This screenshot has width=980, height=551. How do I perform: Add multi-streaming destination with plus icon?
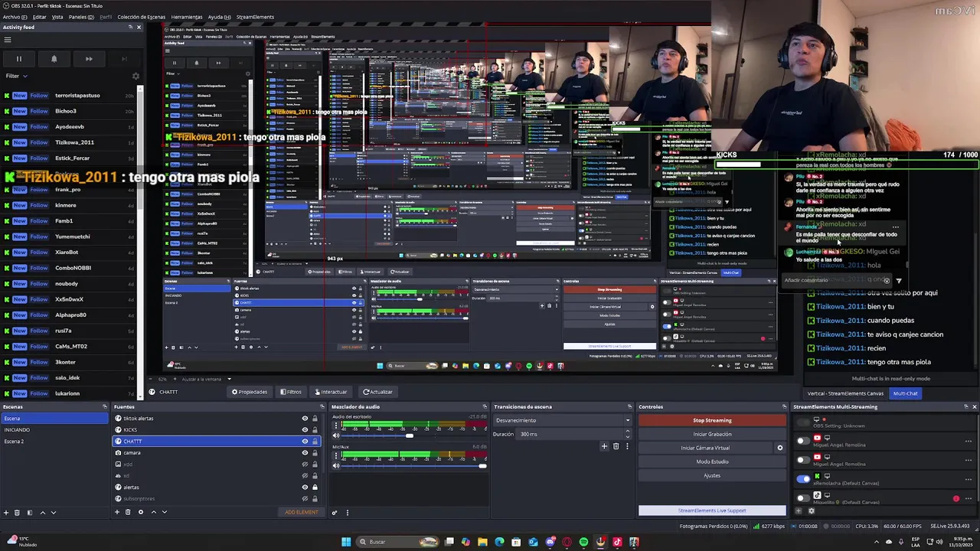click(x=799, y=511)
